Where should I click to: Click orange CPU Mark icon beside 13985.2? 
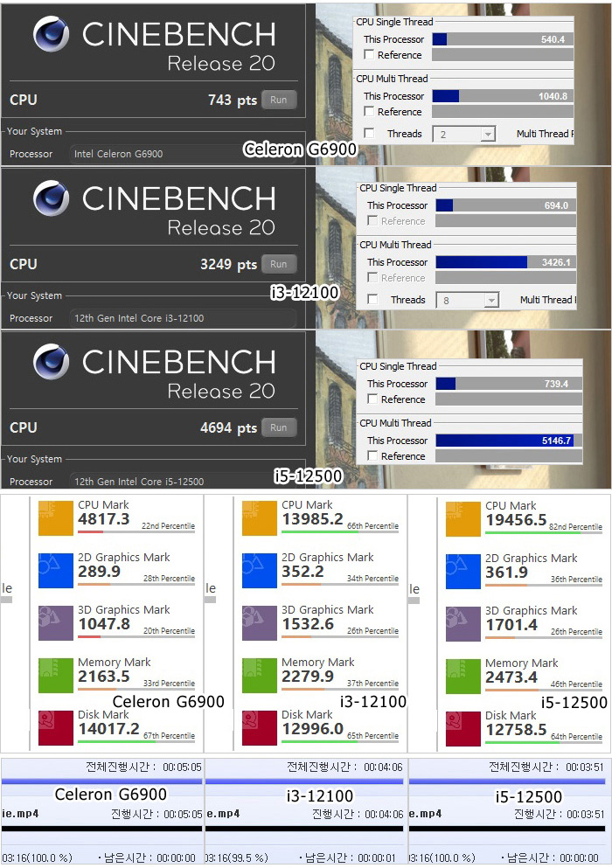tap(259, 518)
